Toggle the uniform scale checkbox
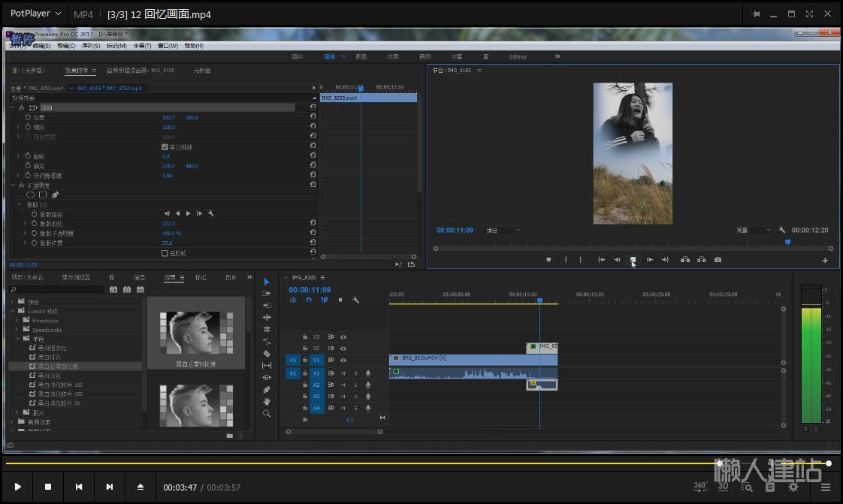This screenshot has width=843, height=504. [165, 146]
